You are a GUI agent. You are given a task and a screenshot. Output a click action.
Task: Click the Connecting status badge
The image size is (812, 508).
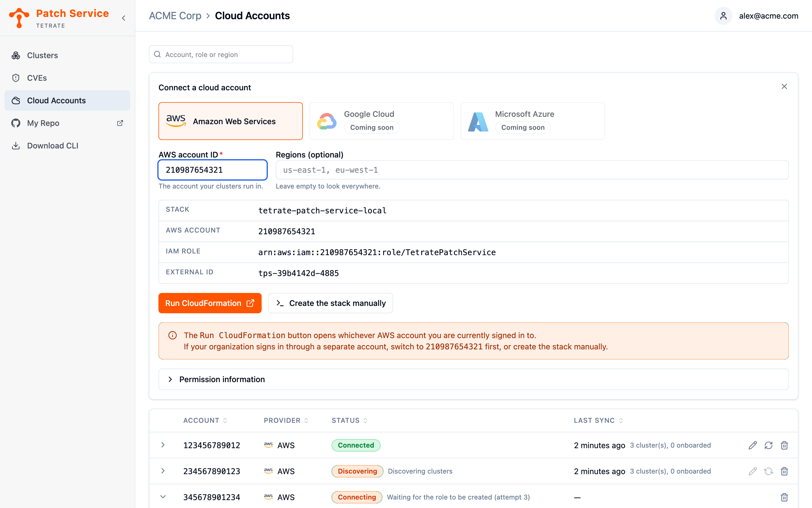pos(356,497)
